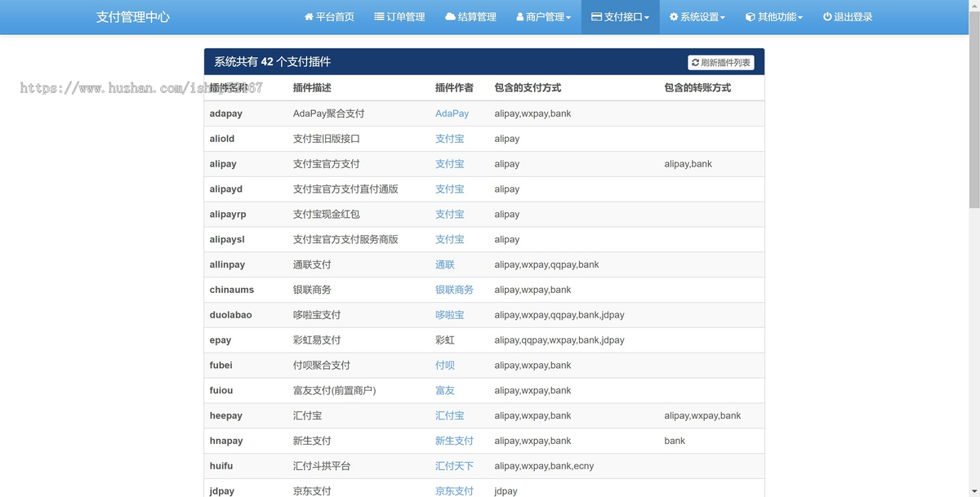Open the 哆啦宝 author link
Viewport: 980px width, 497px height.
pyautogui.click(x=449, y=315)
